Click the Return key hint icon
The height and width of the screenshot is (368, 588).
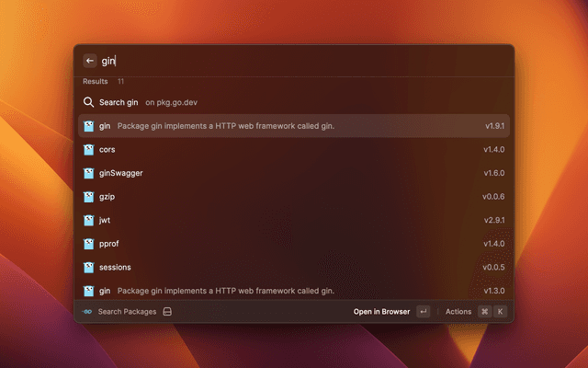point(423,312)
